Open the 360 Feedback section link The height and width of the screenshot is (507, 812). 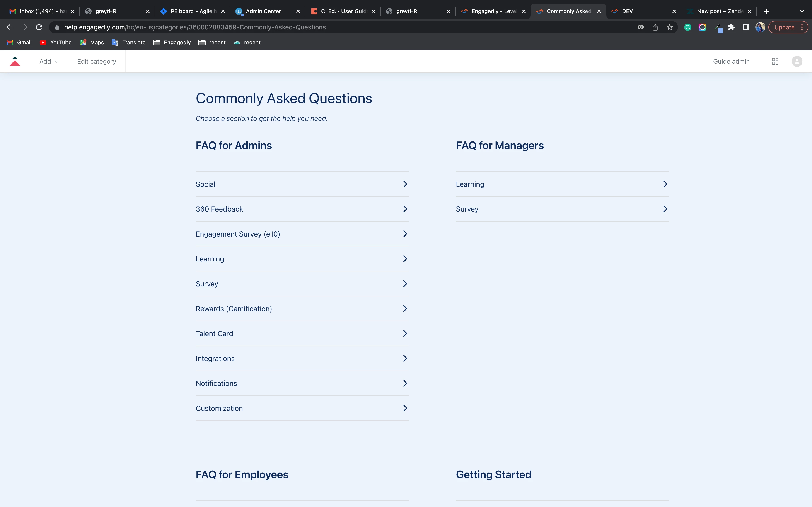pyautogui.click(x=220, y=209)
